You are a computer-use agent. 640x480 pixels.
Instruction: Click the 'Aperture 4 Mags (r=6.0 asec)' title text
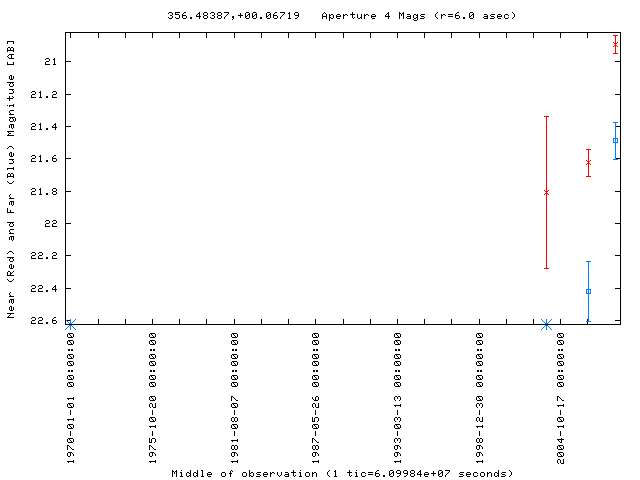[x=419, y=16]
